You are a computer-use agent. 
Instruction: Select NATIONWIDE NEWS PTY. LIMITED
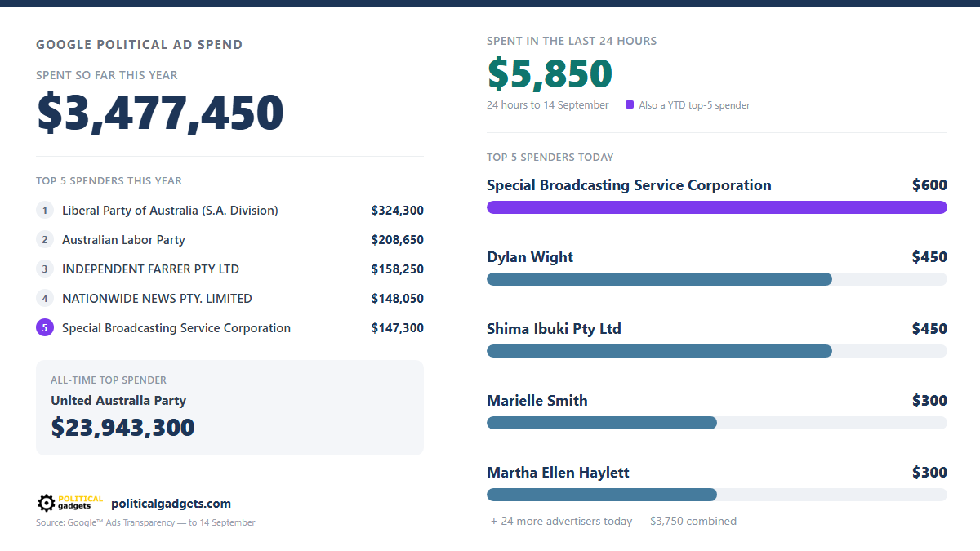pos(157,299)
